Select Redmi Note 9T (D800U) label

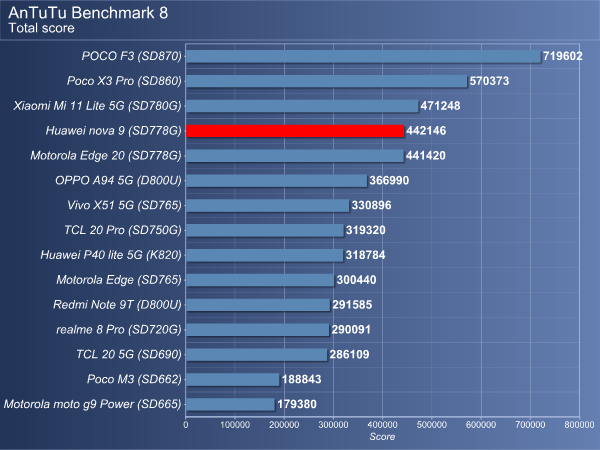(117, 305)
